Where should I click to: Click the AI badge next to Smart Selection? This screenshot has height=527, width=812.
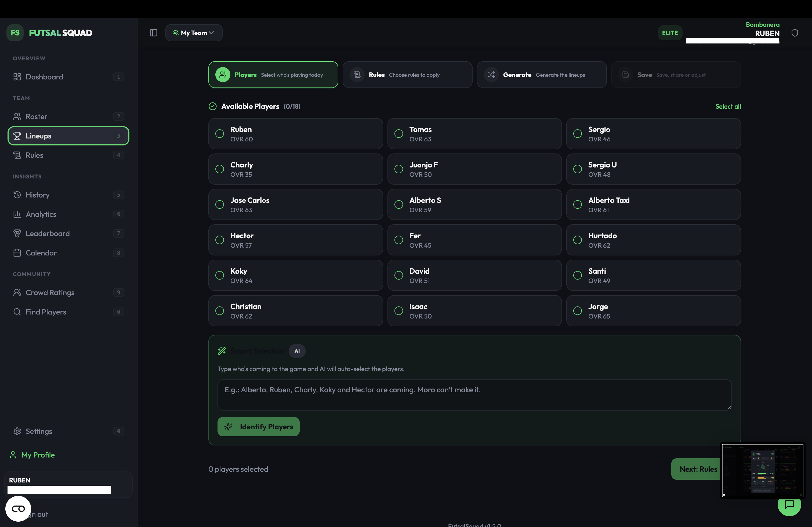pyautogui.click(x=297, y=351)
